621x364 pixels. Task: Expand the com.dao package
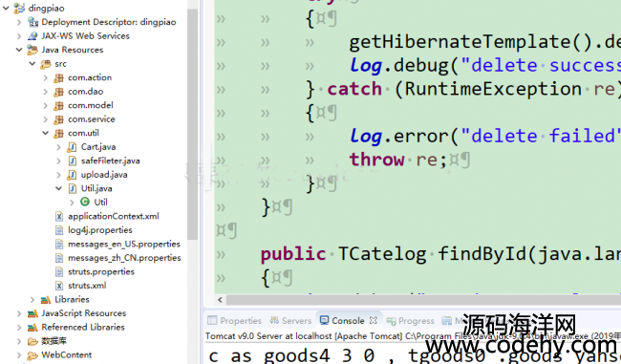46,92
